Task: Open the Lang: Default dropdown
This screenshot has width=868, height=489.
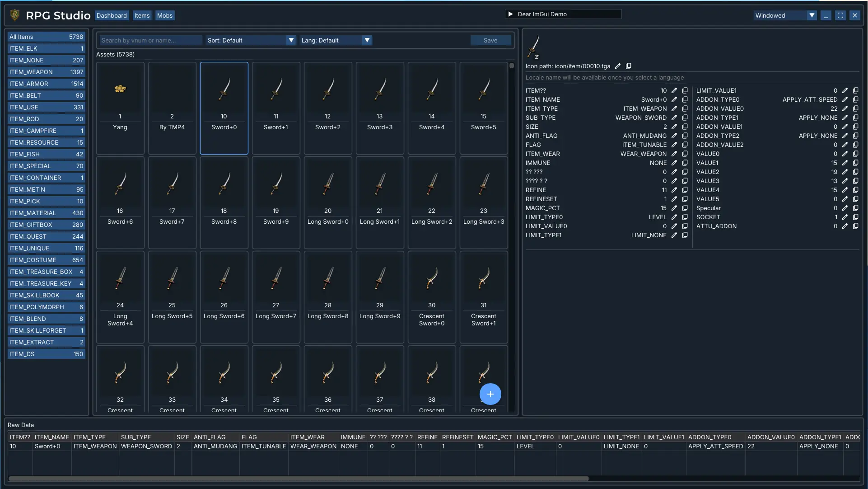Action: pyautogui.click(x=336, y=40)
